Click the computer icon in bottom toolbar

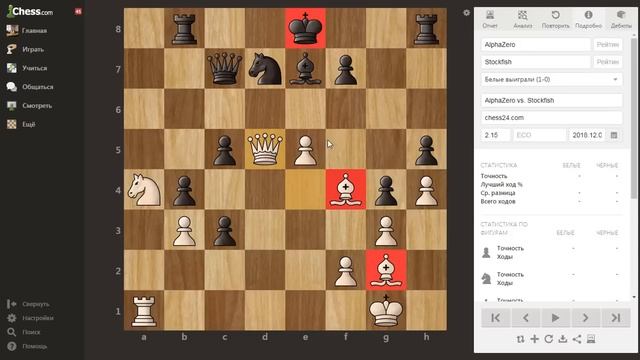pyautogui.click(x=591, y=339)
